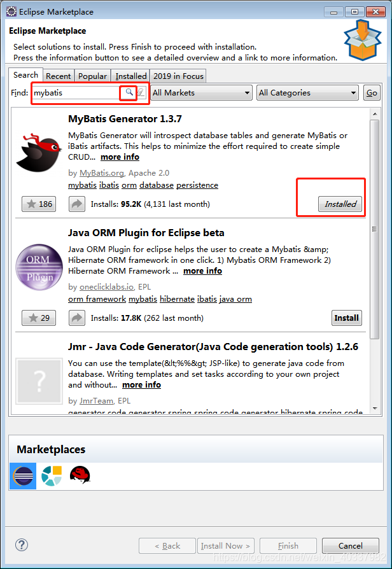The height and width of the screenshot is (569, 392).
Task: Click the Install Now button
Action: 226,546
